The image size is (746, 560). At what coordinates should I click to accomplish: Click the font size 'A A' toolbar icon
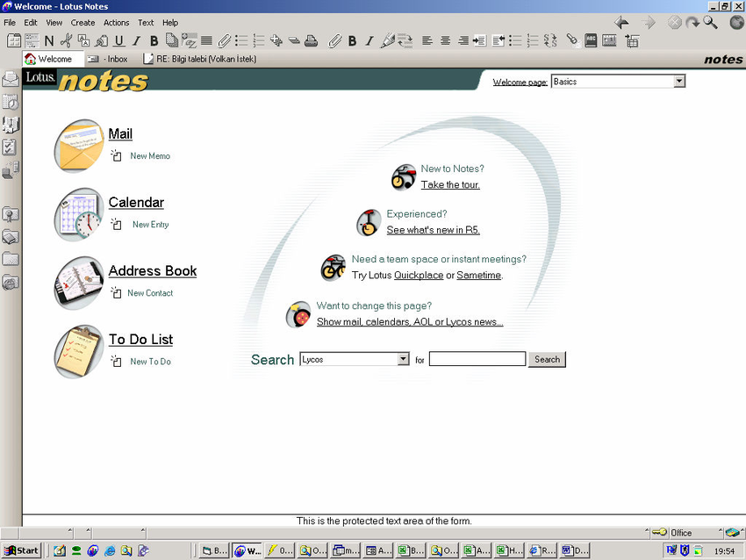pyautogui.click(x=83, y=41)
